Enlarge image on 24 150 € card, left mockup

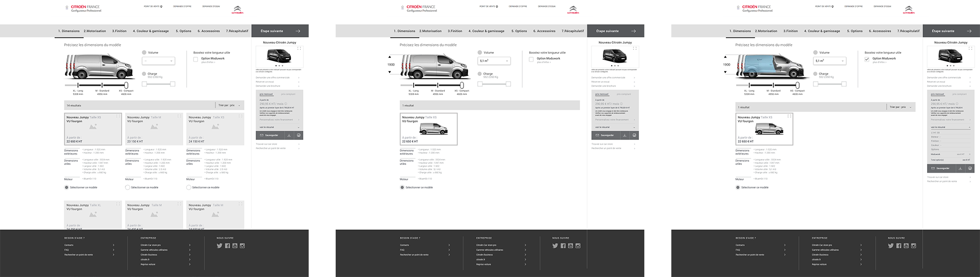[241, 116]
